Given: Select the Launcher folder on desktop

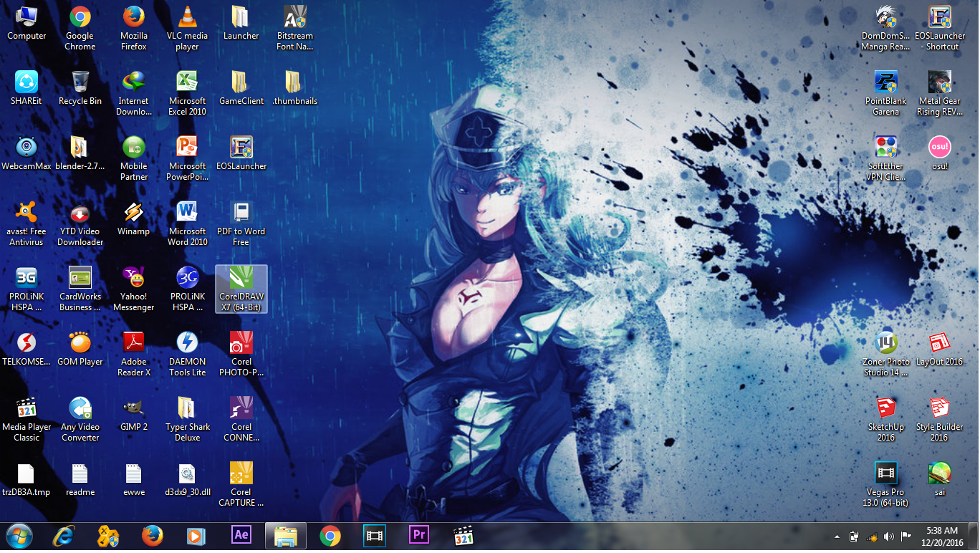Looking at the screenshot, I should pyautogui.click(x=241, y=24).
